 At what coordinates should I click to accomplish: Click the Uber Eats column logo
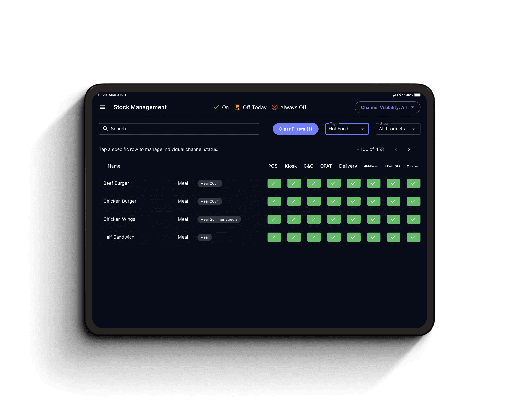[392, 166]
